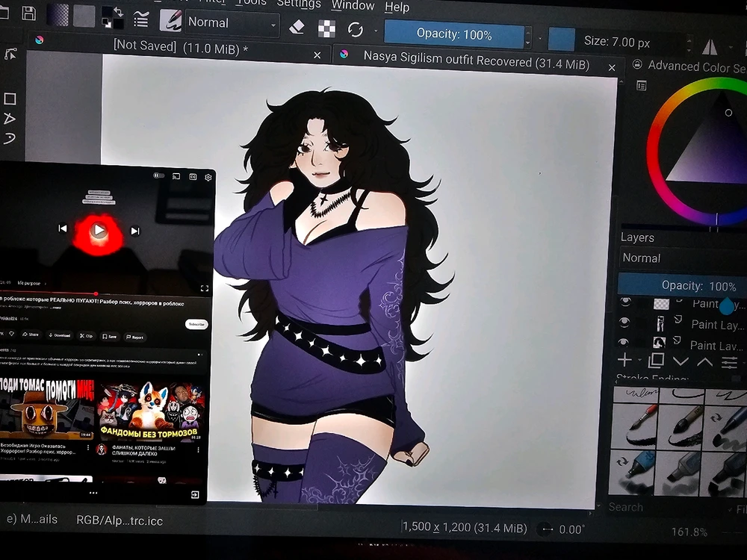747x560 pixels.
Task: Hide the topmost Paint Layer
Action: pos(625,302)
